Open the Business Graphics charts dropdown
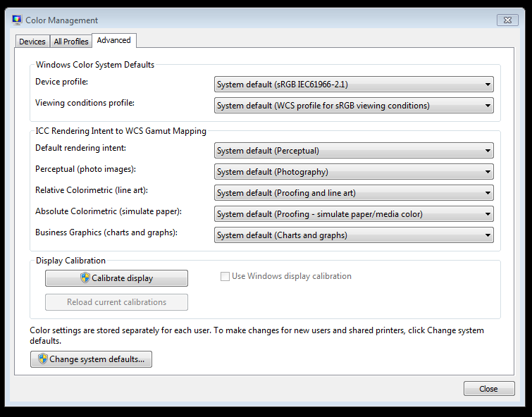The width and height of the screenshot is (532, 417). [353, 235]
